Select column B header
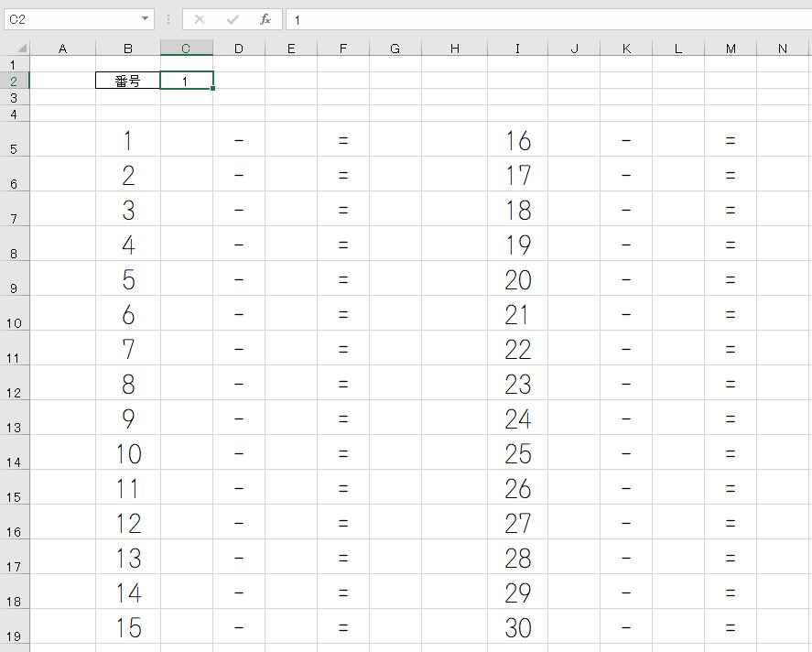The width and height of the screenshot is (812, 652). click(x=128, y=49)
